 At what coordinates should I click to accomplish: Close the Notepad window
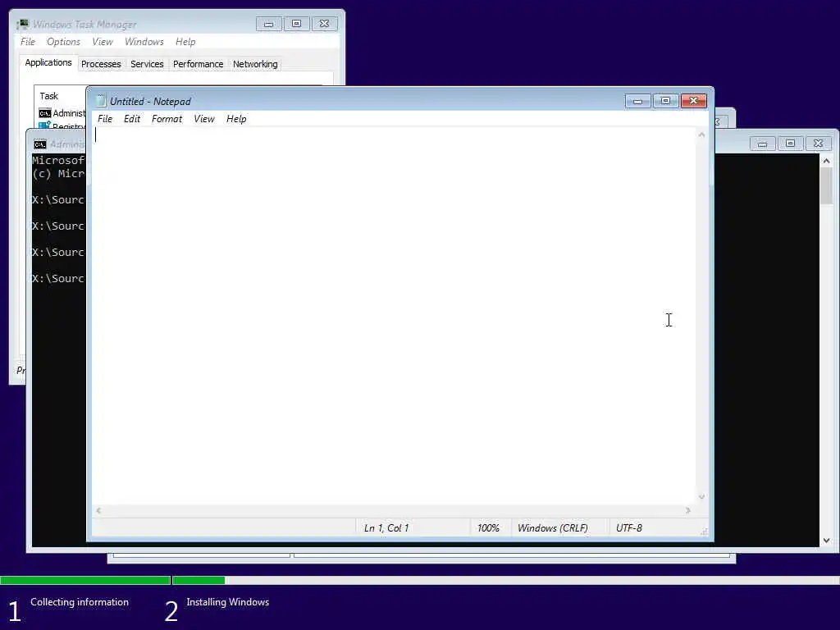(x=694, y=101)
